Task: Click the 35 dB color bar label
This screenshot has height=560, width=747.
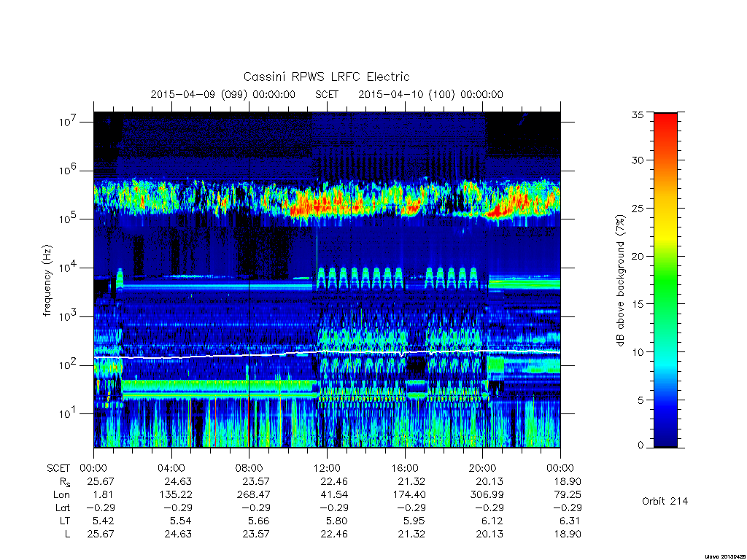Action: (638, 114)
